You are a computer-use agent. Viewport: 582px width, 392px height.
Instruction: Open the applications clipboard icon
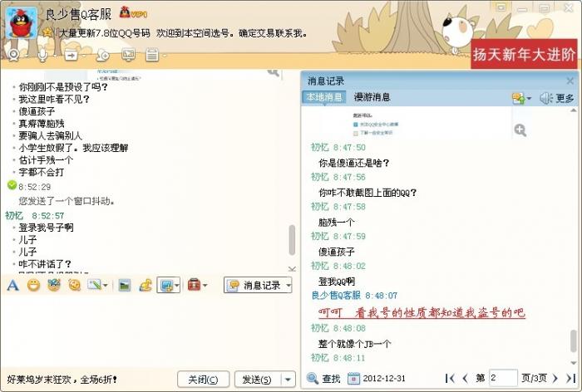click(152, 55)
